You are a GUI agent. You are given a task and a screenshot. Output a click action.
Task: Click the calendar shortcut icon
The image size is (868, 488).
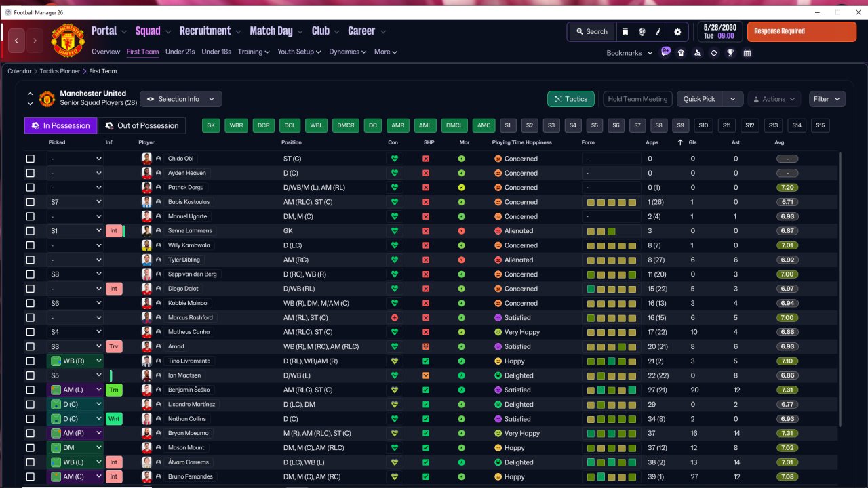pyautogui.click(x=747, y=53)
